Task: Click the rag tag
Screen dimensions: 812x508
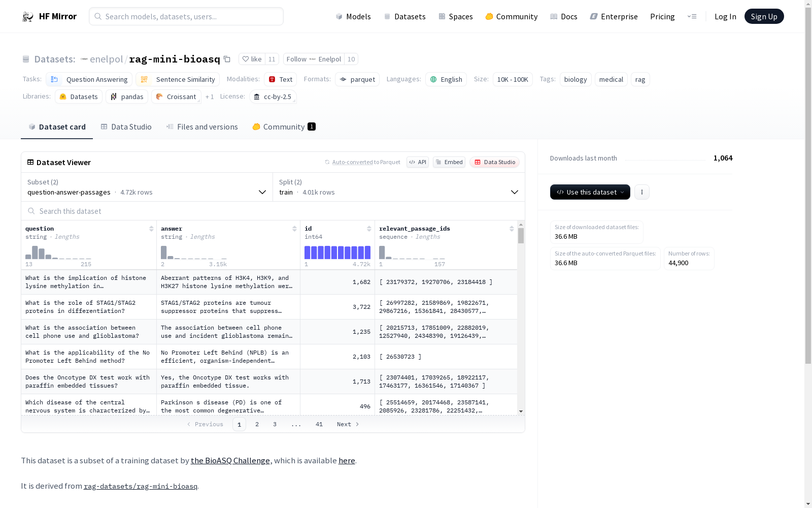Action: coord(640,79)
